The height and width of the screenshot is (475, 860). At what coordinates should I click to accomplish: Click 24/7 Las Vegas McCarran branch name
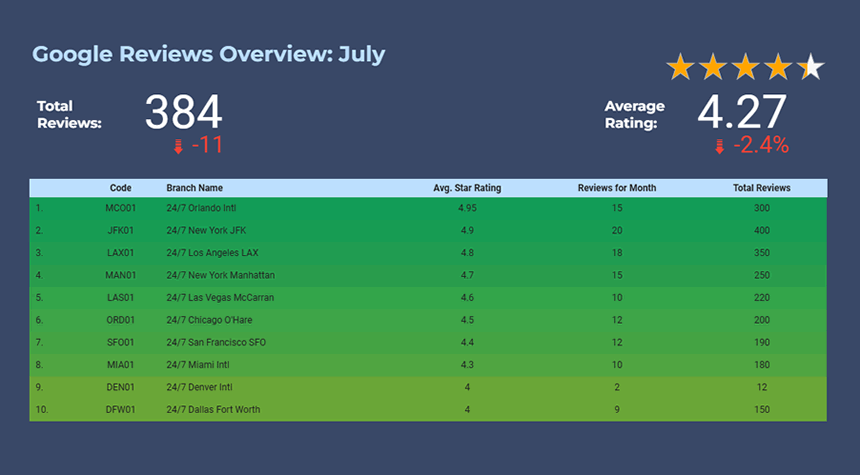pyautogui.click(x=220, y=298)
